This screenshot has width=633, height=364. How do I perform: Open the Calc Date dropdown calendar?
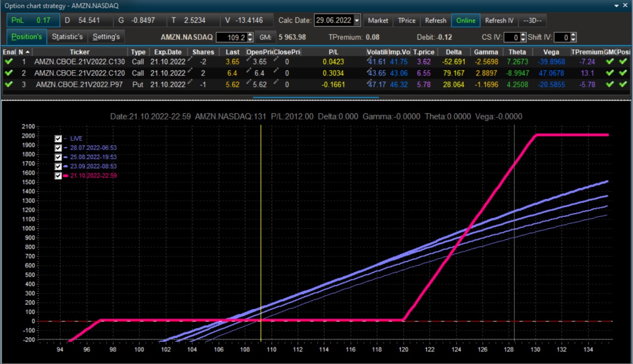pos(357,21)
